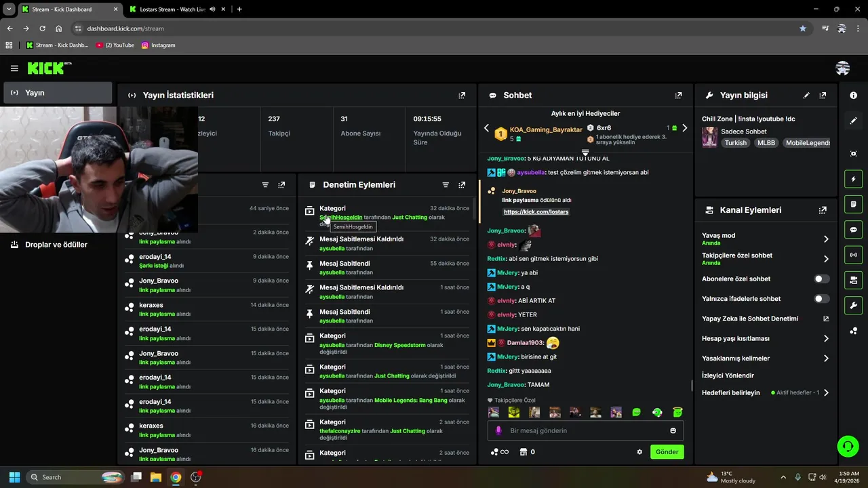Click in the Bir mesaj gönderin field
This screenshot has width=868, height=488.
click(585, 430)
